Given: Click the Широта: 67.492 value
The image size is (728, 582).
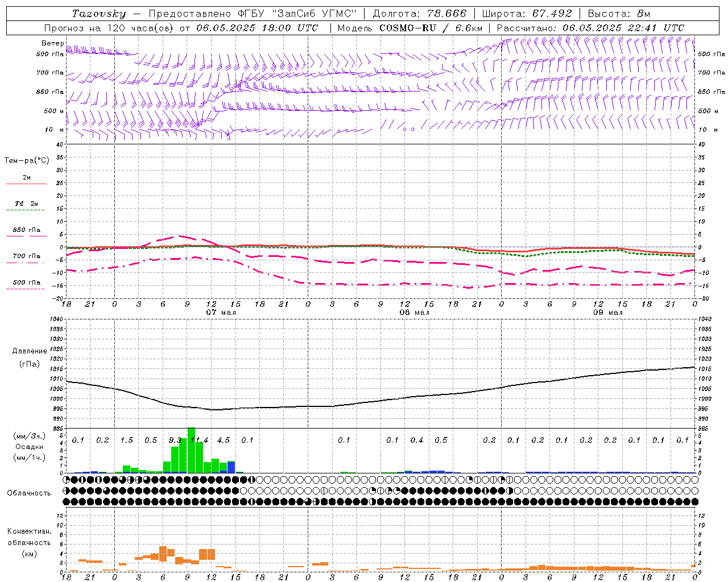Looking at the screenshot, I should coord(527,14).
